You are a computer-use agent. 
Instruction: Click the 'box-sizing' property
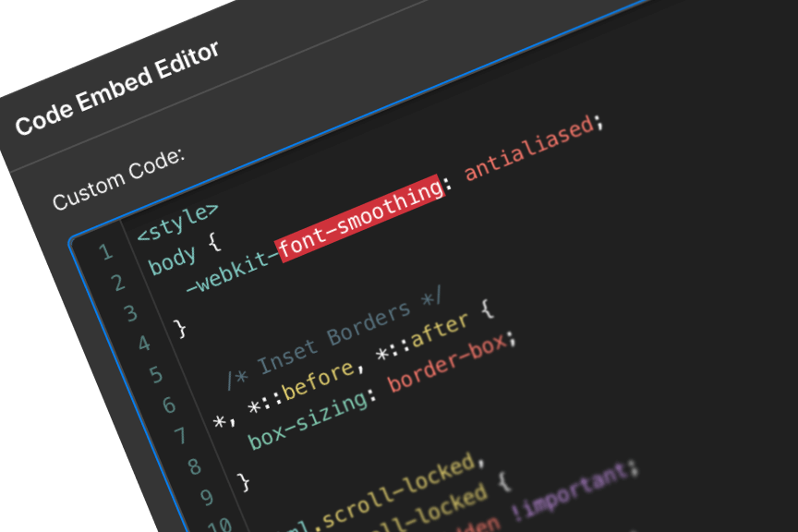pyautogui.click(x=308, y=422)
